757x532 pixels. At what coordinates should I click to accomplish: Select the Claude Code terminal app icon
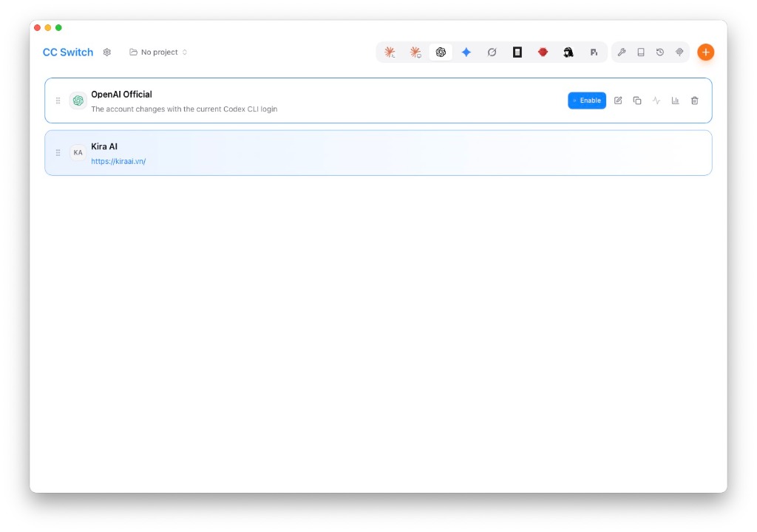pos(390,52)
